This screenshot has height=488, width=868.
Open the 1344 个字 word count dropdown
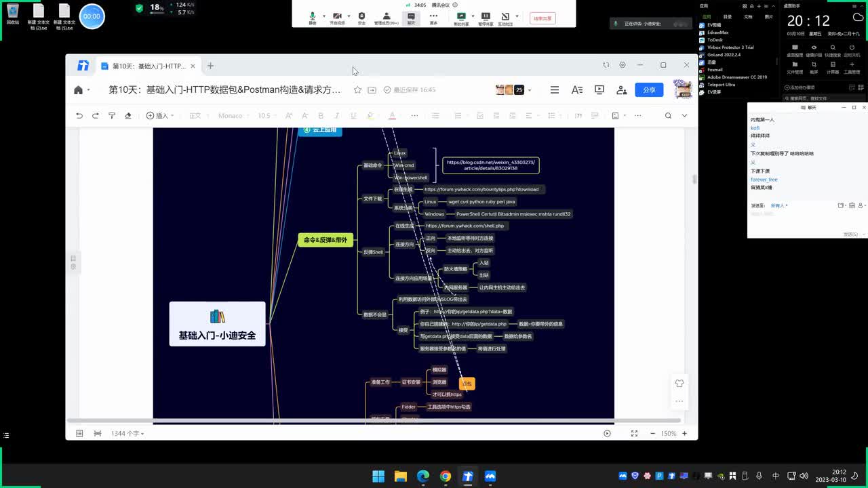click(x=127, y=433)
